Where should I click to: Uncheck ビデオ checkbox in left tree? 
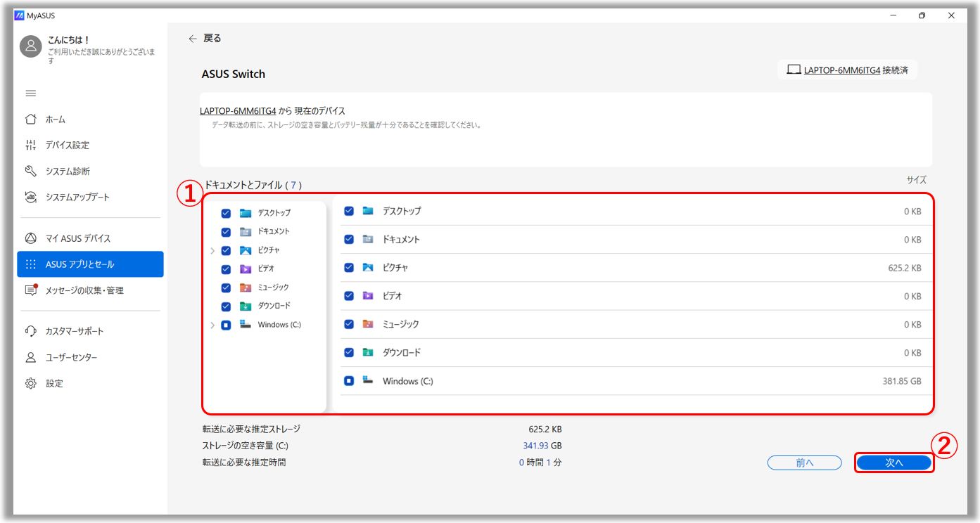click(x=226, y=269)
